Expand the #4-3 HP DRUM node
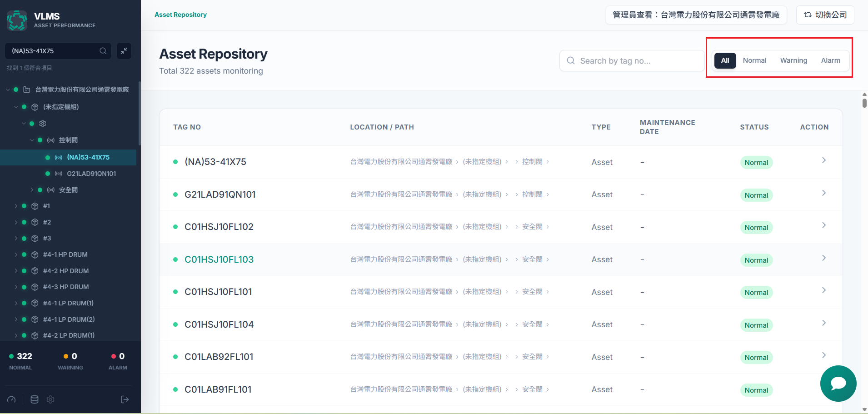This screenshot has height=414, width=868. point(16,287)
